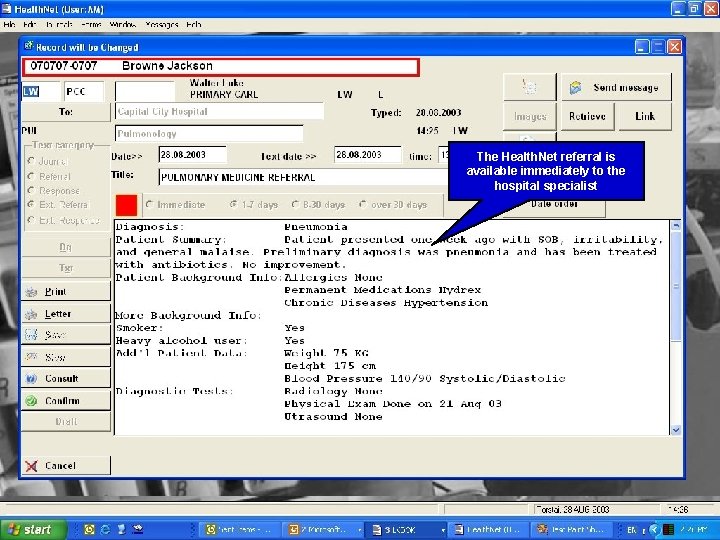This screenshot has height=540, width=720.
Task: Open the File menu
Action: 9,24
